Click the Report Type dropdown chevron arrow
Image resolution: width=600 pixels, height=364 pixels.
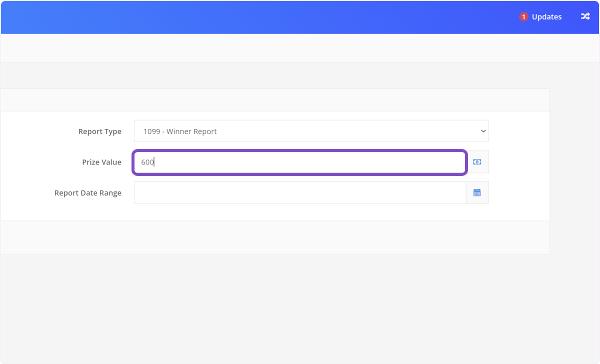[x=483, y=131]
